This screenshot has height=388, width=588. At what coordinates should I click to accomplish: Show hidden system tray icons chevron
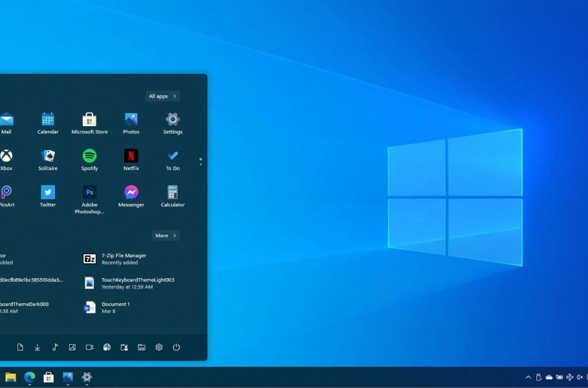tap(528, 377)
